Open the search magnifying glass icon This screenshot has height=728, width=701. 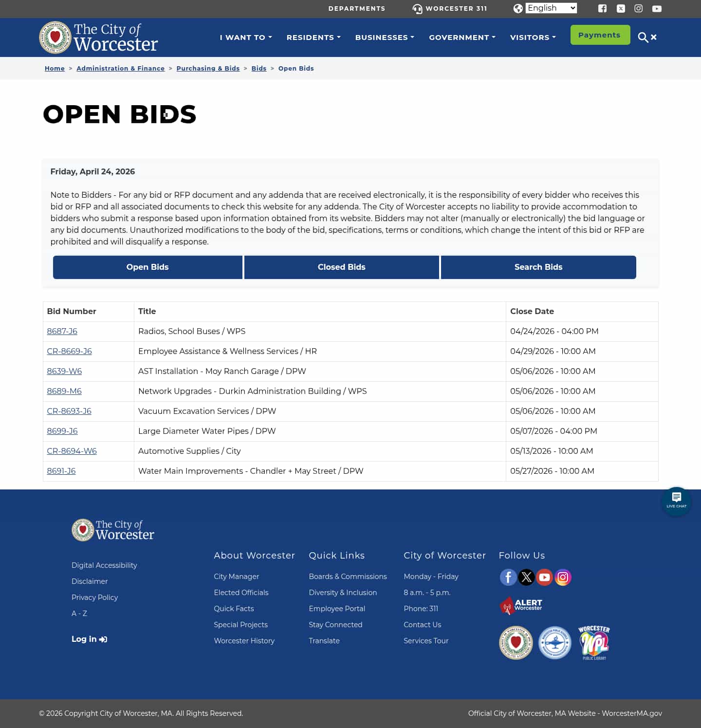[x=643, y=37]
